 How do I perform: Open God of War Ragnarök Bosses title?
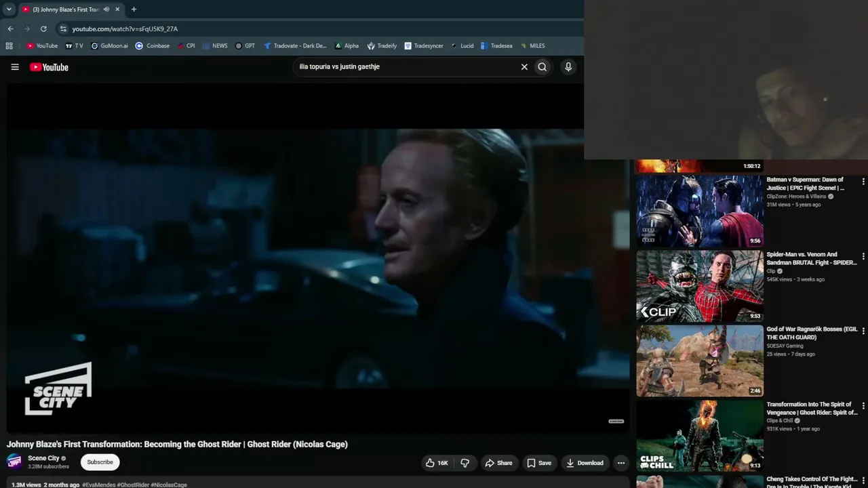pos(812,333)
